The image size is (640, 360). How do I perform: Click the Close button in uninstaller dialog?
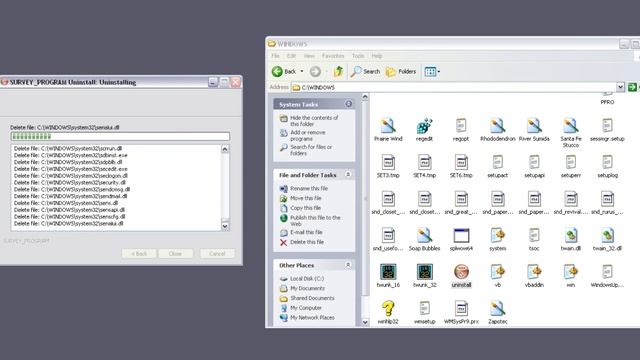coord(176,253)
